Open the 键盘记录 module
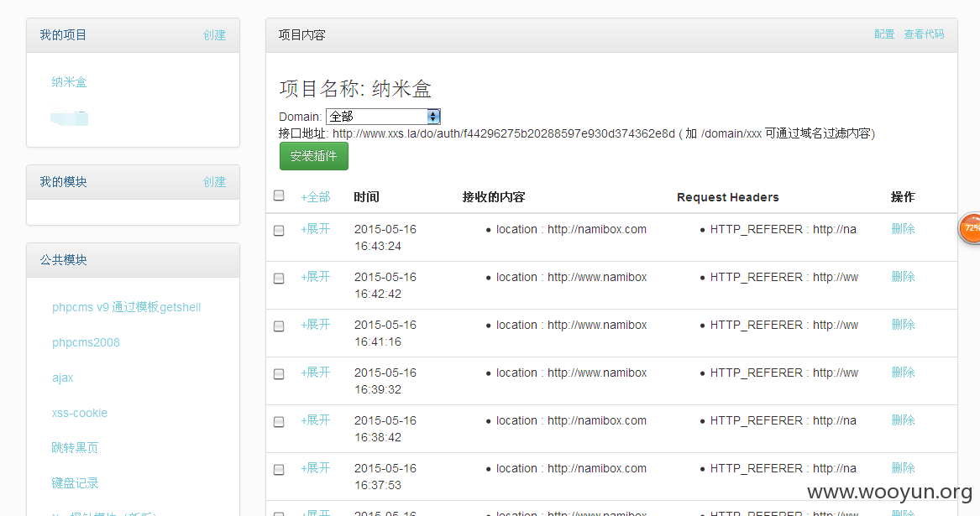The height and width of the screenshot is (516, 980). coord(75,483)
